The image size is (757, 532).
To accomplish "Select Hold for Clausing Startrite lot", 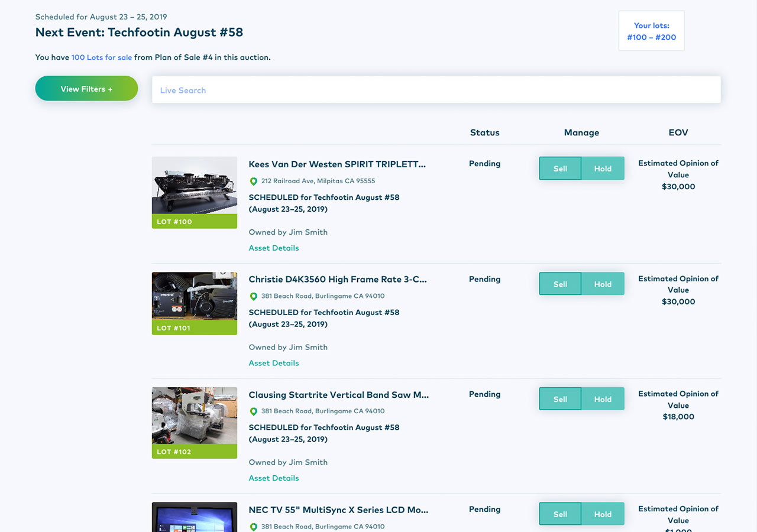I will pos(603,399).
